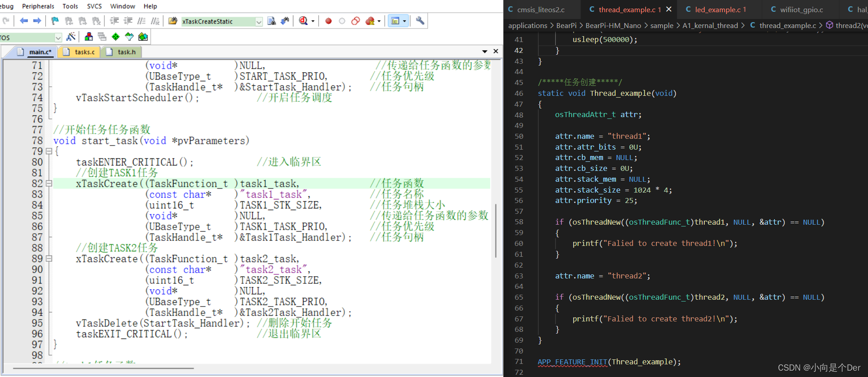Expand the xTaskCreateStatic search dropdown

click(x=259, y=21)
